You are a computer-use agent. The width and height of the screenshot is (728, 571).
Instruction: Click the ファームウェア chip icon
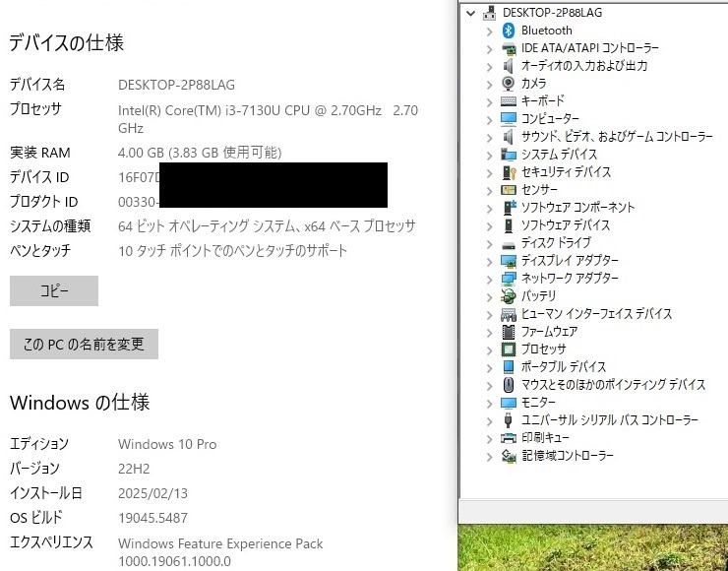click(x=509, y=332)
